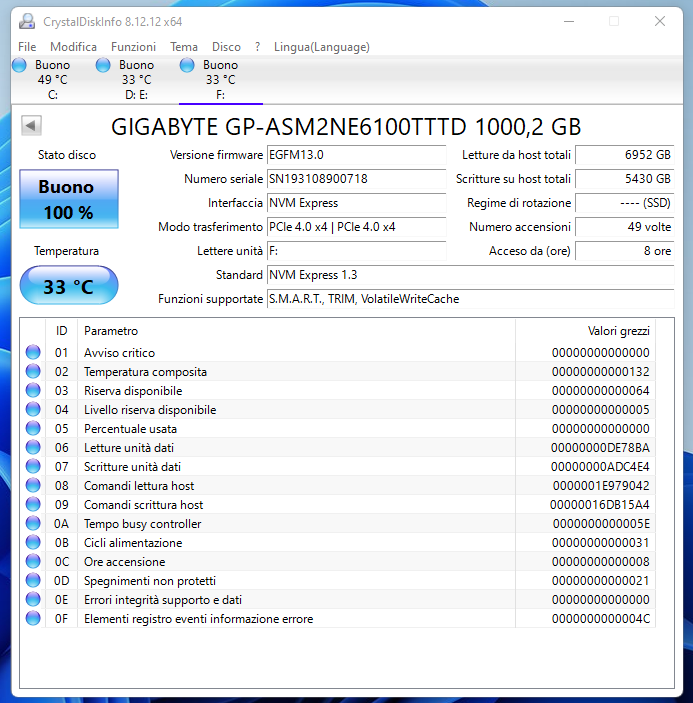Screen dimensions: 693x703
Task: Click the power-on count value 49 volte
Action: click(625, 227)
